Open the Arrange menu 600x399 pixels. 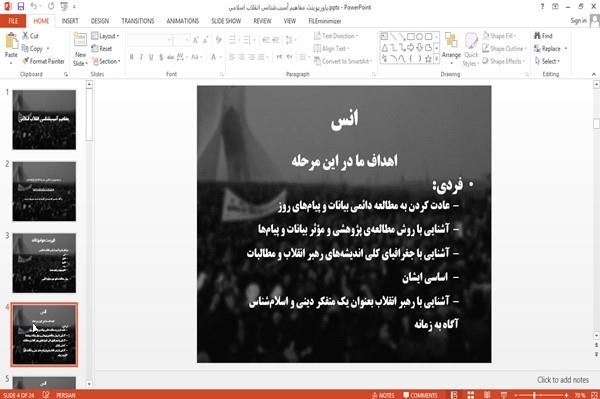click(x=451, y=47)
